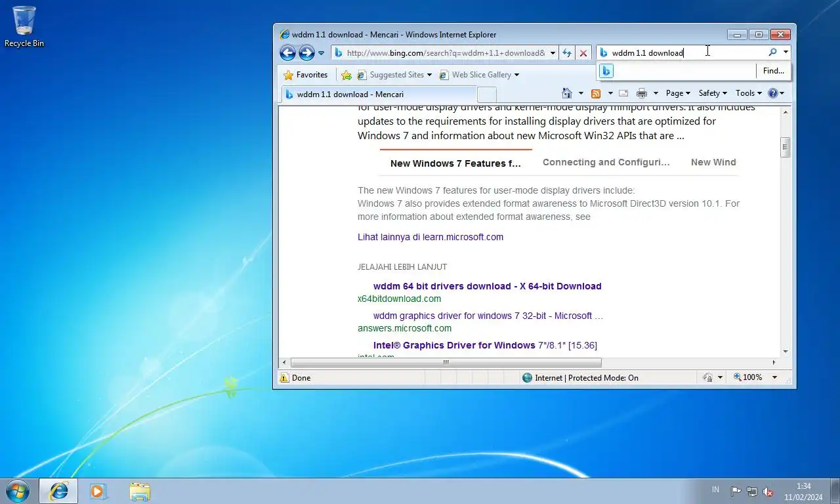Click the 100% zoom level button
This screenshot has width=840, height=504.
pyautogui.click(x=748, y=377)
